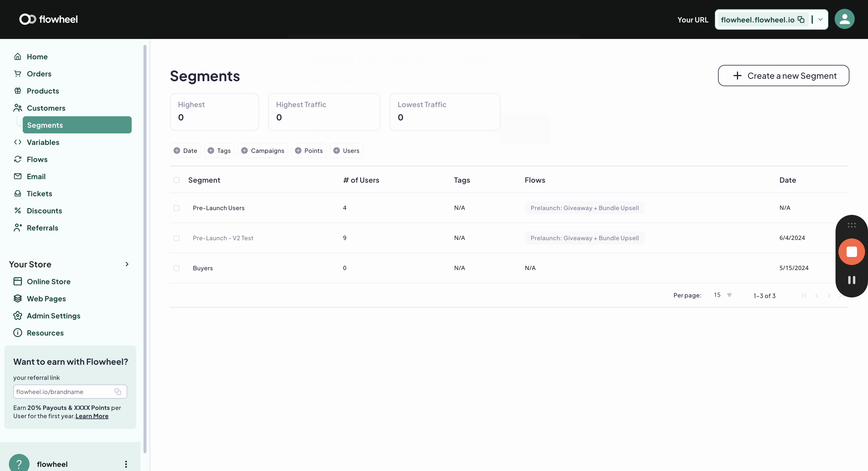The height and width of the screenshot is (471, 868).
Task: Open the Buyers segment
Action: pos(203,269)
